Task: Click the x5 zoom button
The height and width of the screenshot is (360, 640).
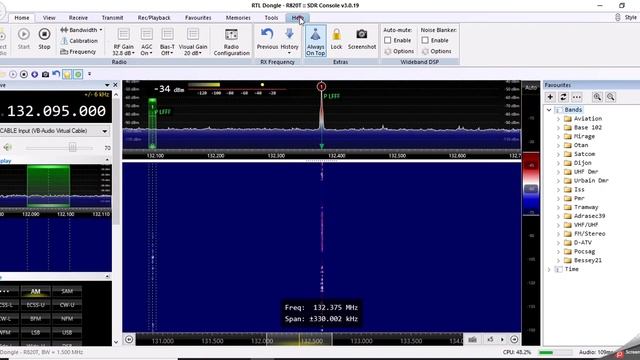Action: click(490, 340)
